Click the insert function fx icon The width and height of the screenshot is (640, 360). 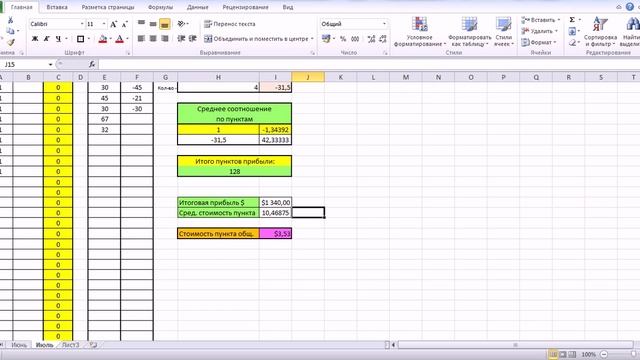(92, 64)
